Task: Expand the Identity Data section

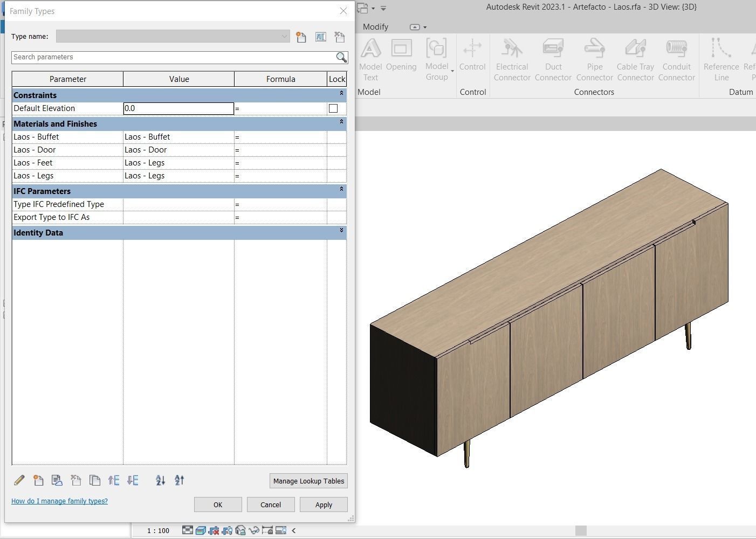Action: (x=341, y=231)
